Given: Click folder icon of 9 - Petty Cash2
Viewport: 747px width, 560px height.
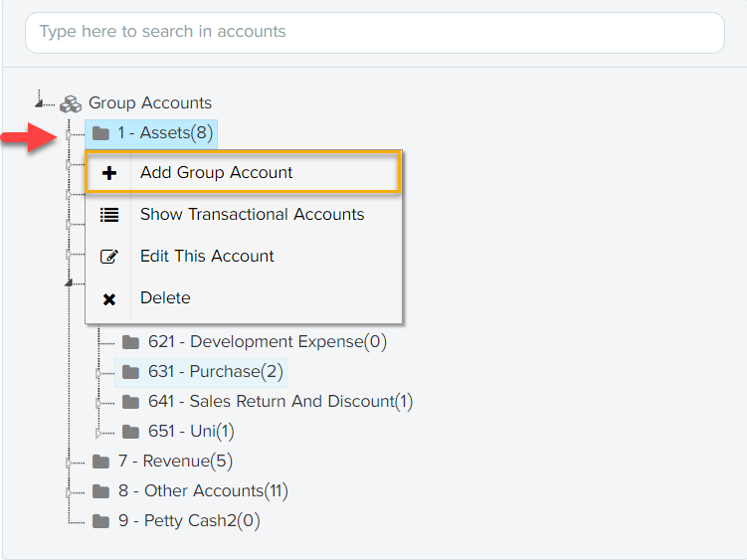Looking at the screenshot, I should tap(100, 521).
